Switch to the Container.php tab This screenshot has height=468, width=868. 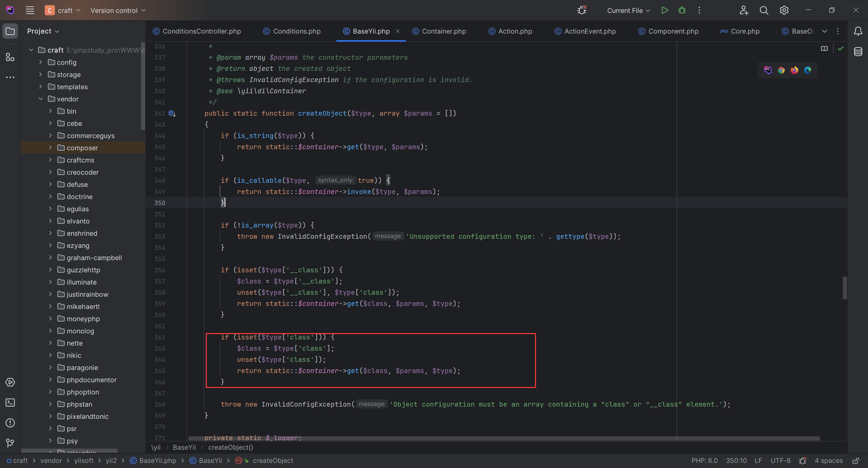tap(443, 31)
